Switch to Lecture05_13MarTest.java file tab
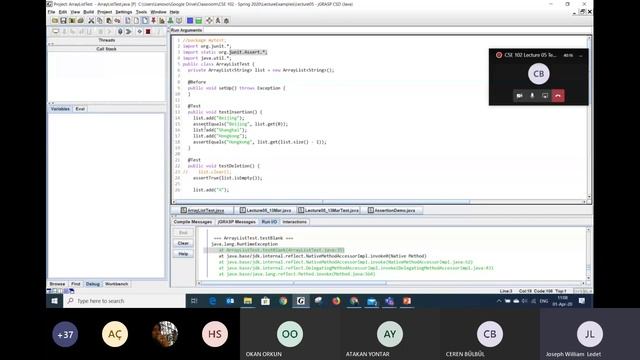This screenshot has width=640, height=360. (x=329, y=210)
